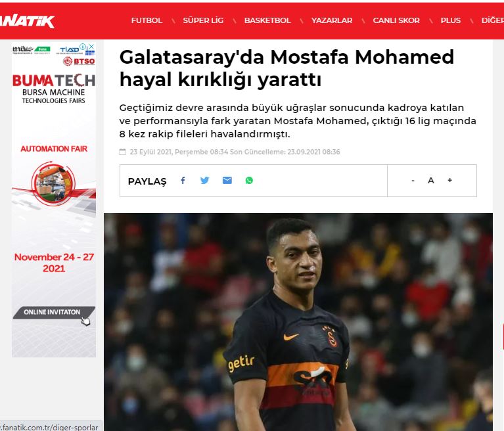This screenshot has width=504, height=431.
Task: Reset font size with the A button
Action: pyautogui.click(x=431, y=181)
